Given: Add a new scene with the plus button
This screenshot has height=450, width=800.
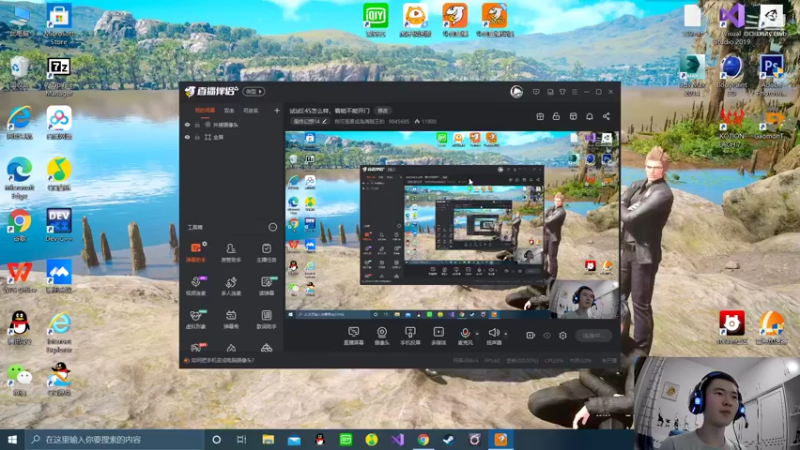Looking at the screenshot, I should (277, 110).
